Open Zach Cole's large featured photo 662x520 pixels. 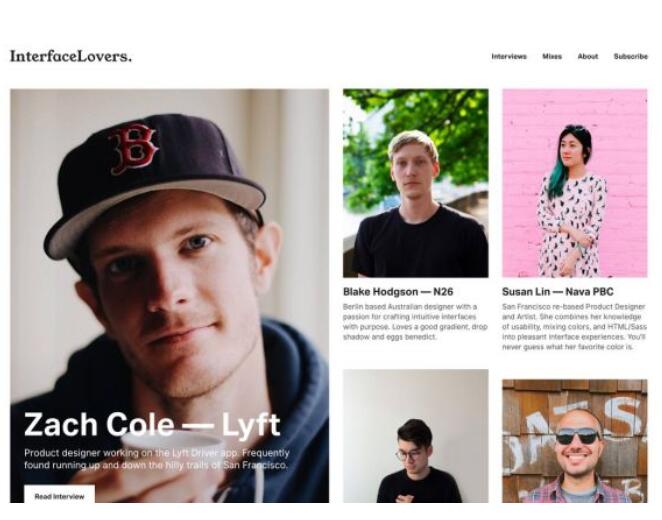(x=169, y=295)
